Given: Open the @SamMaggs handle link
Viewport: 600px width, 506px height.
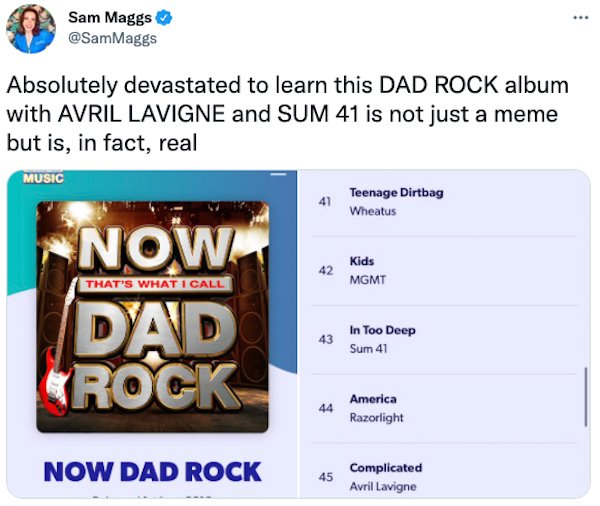Looking at the screenshot, I should [112, 38].
